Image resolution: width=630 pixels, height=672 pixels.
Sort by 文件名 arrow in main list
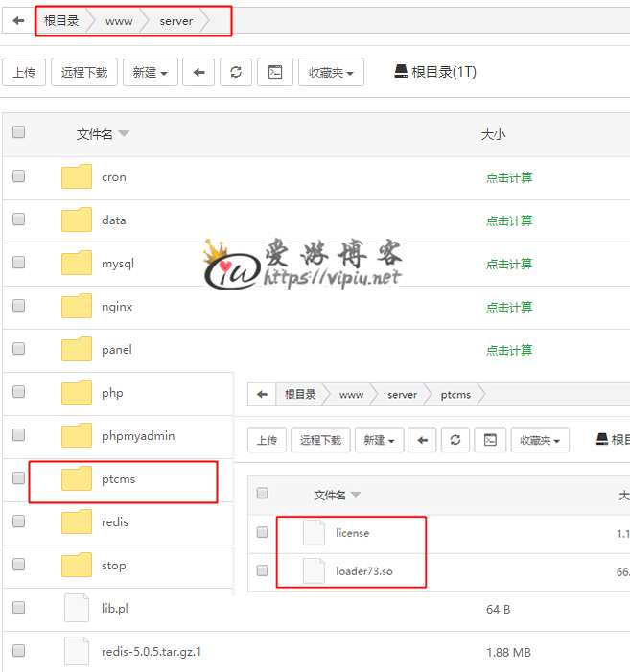pos(124,133)
